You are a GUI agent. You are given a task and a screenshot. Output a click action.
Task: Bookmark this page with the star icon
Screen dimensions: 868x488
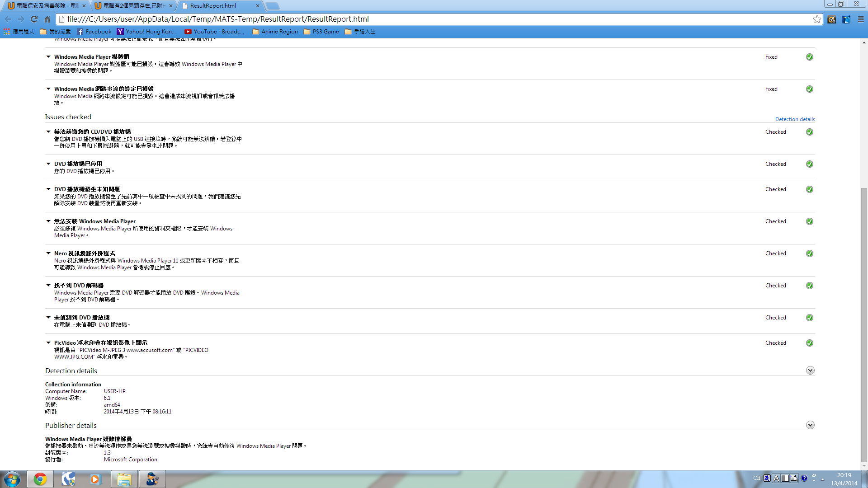click(817, 19)
